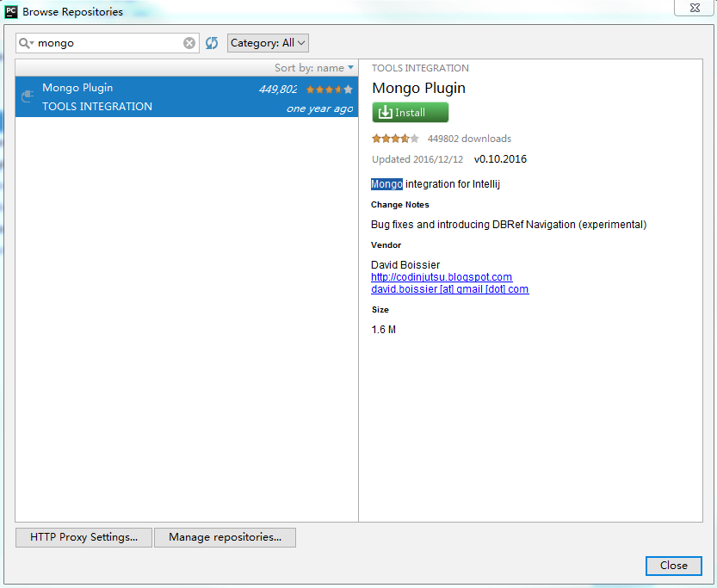
Task: Click the vendor name David Boissier
Action: pyautogui.click(x=405, y=265)
